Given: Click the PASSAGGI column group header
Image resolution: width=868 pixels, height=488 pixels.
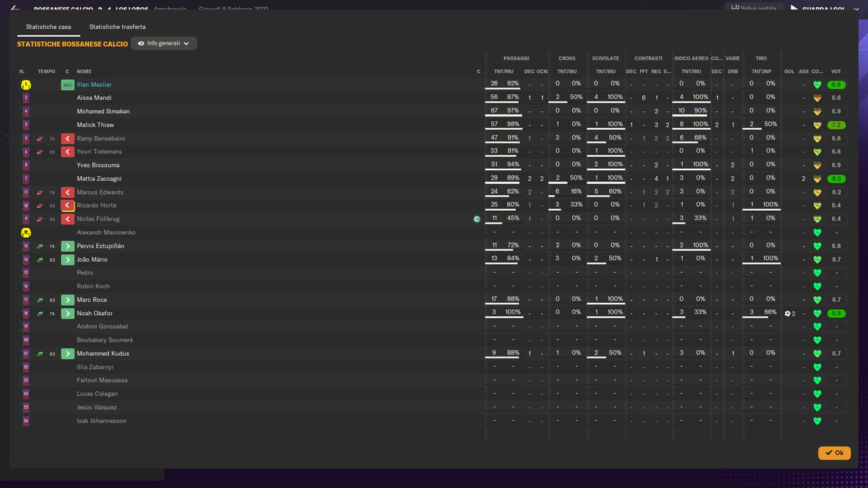Looking at the screenshot, I should pos(516,58).
